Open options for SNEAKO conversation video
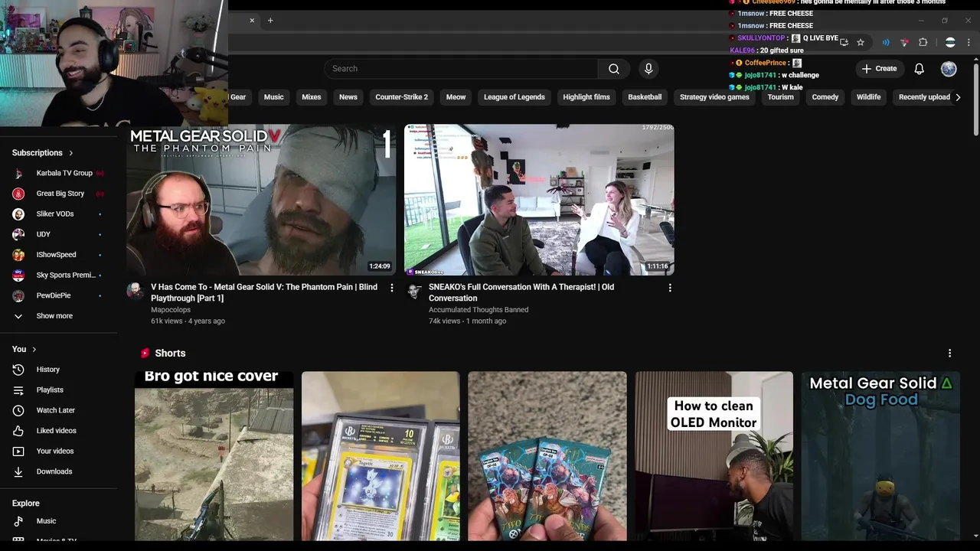 coord(670,288)
